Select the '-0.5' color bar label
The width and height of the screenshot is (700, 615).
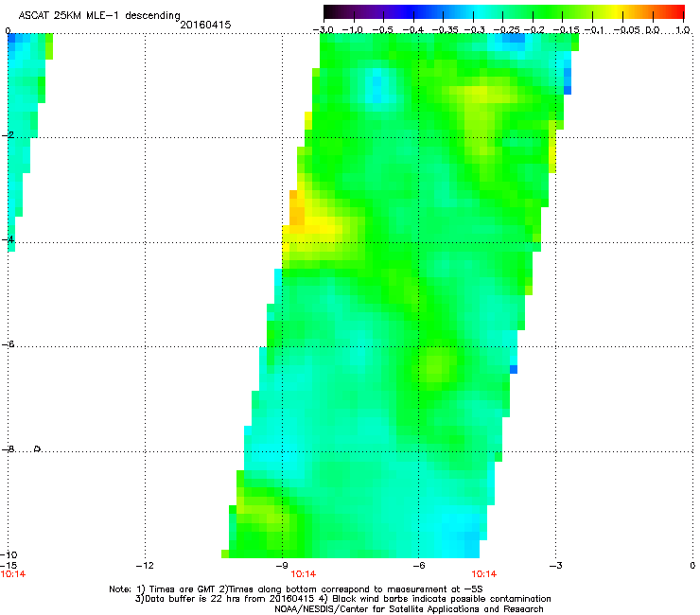[x=383, y=30]
